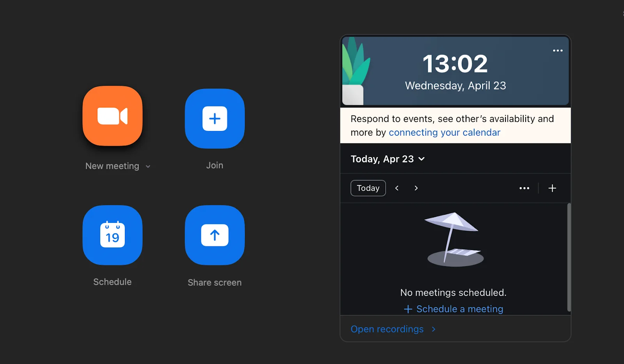Open the three-dot menu on the clock banner
Image resolution: width=624 pixels, height=364 pixels.
[x=558, y=51]
